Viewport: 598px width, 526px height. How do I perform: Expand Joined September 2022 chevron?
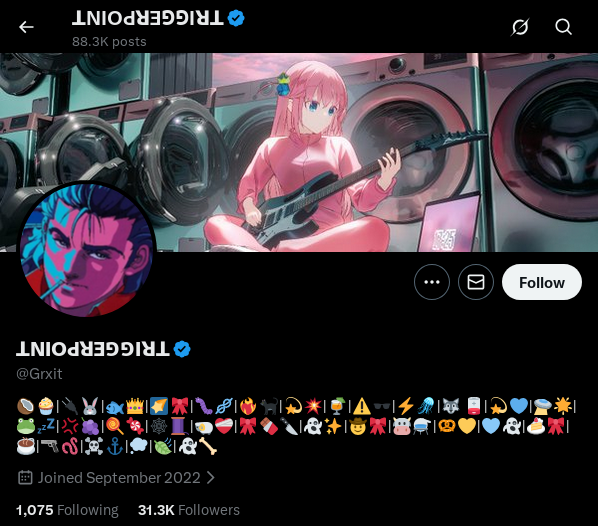[211, 478]
